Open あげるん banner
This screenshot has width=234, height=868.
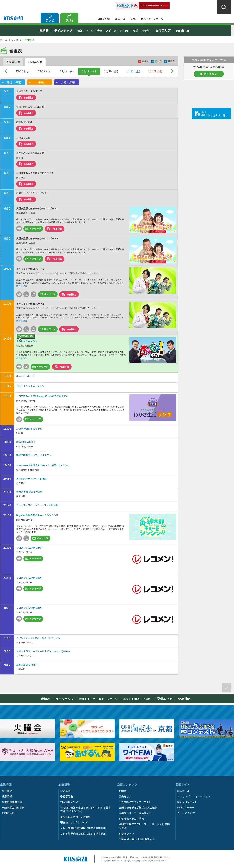87,752
